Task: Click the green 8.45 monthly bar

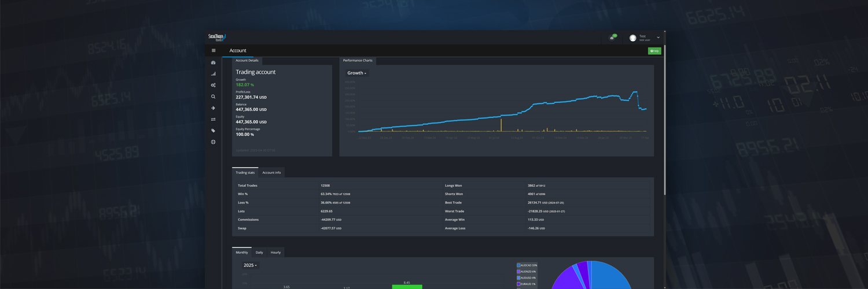Action: [x=407, y=287]
